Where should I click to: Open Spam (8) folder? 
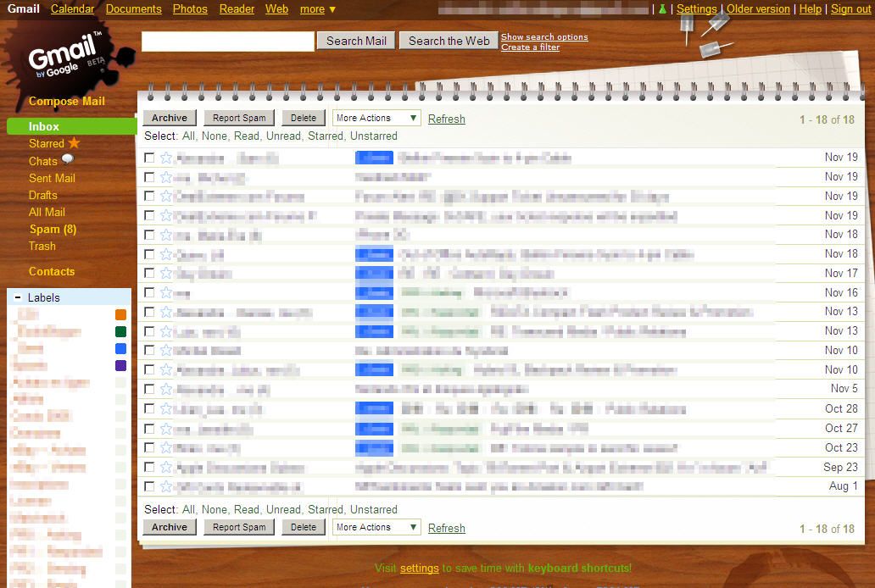click(x=53, y=230)
